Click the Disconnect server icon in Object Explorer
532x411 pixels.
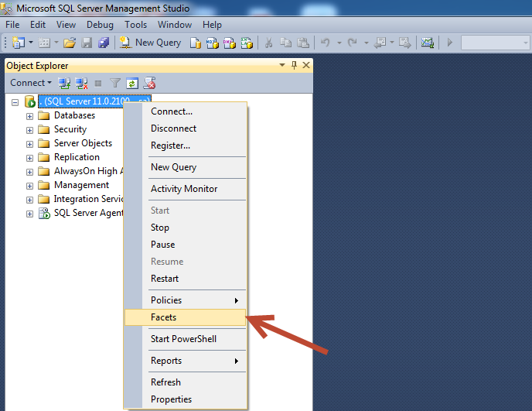(x=81, y=83)
